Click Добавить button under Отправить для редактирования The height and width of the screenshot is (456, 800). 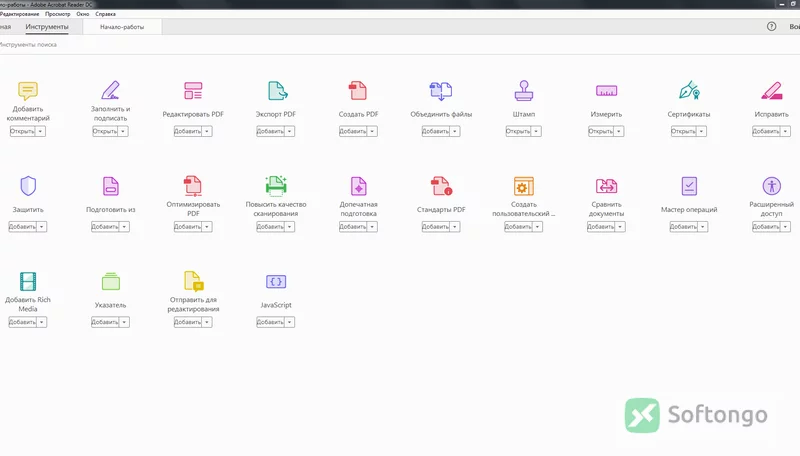tap(187, 322)
